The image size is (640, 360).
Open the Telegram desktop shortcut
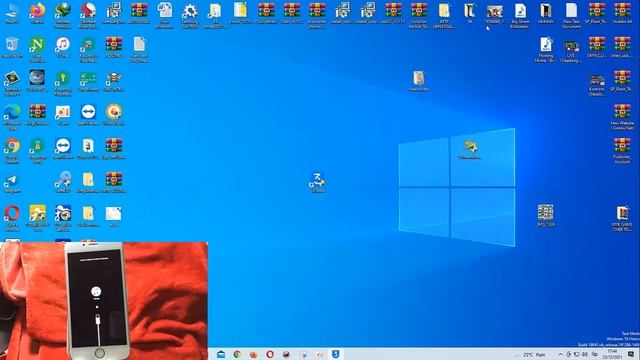(x=12, y=183)
